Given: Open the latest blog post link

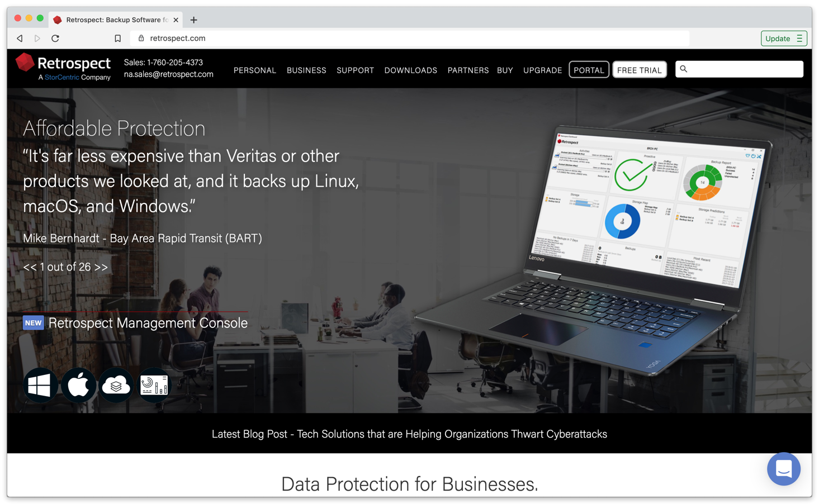Looking at the screenshot, I should coord(409,434).
